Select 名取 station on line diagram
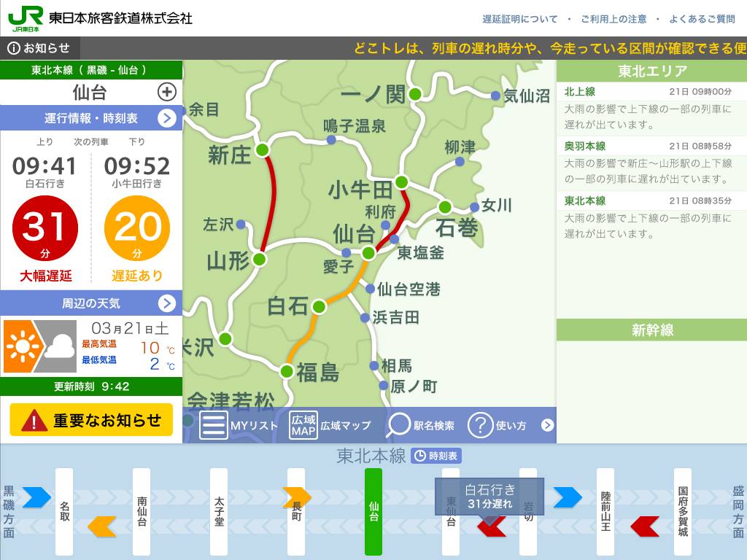Image resolution: width=747 pixels, height=560 pixels. (x=64, y=511)
